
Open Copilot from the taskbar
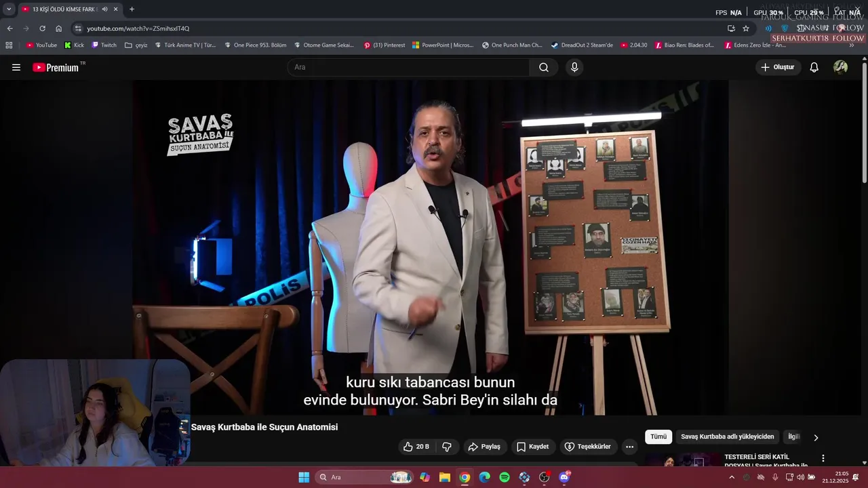click(x=425, y=477)
